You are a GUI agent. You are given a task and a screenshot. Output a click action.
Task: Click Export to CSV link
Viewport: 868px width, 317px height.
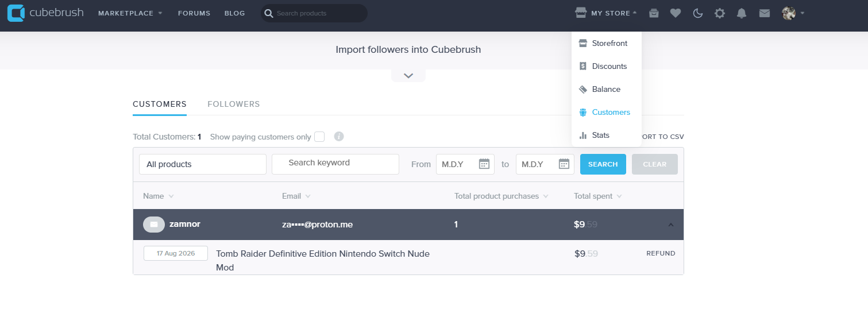(x=662, y=137)
